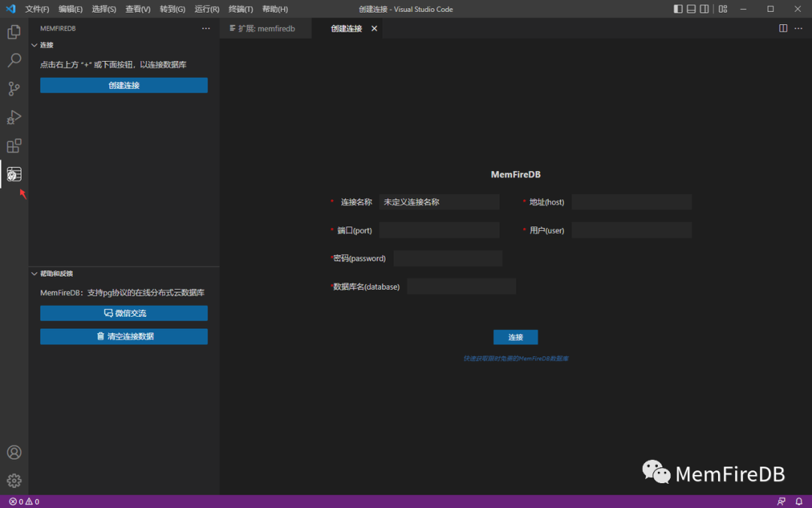
Task: Open the Run and Debug view
Action: 14,117
